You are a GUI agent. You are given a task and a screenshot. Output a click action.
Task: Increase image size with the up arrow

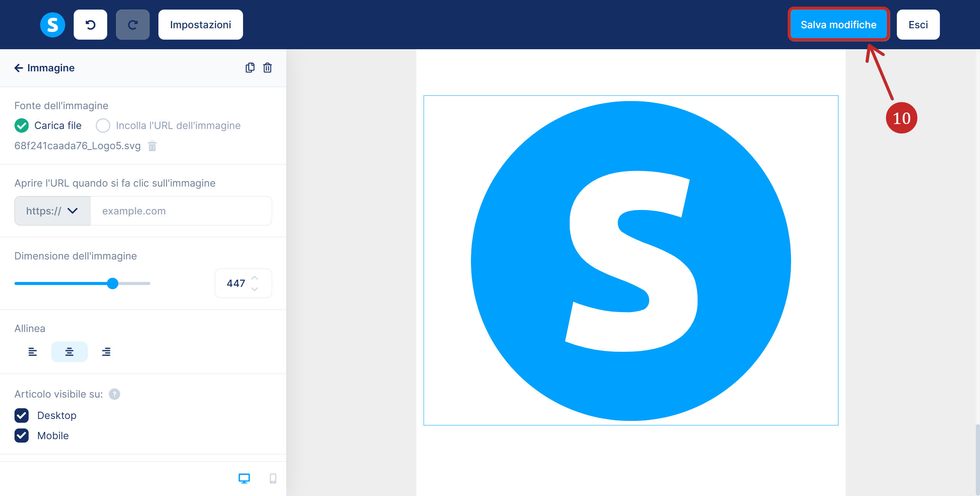click(255, 278)
